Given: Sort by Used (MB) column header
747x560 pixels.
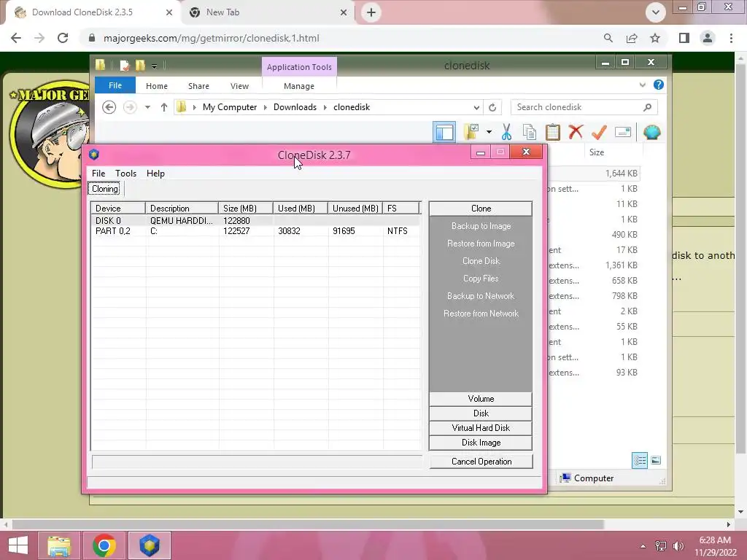Looking at the screenshot, I should [x=300, y=208].
